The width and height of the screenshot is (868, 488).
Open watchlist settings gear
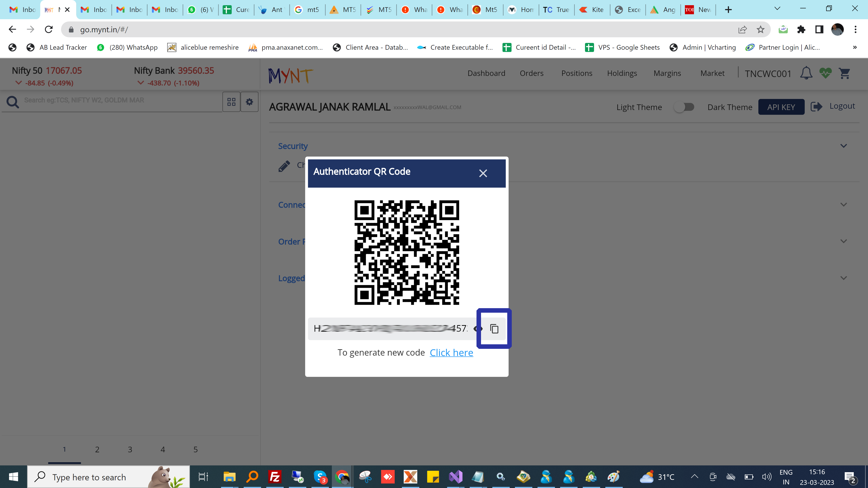click(x=249, y=102)
